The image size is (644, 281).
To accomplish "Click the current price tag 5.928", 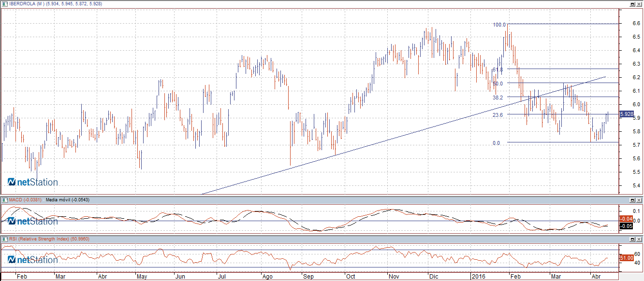I will click(x=626, y=114).
